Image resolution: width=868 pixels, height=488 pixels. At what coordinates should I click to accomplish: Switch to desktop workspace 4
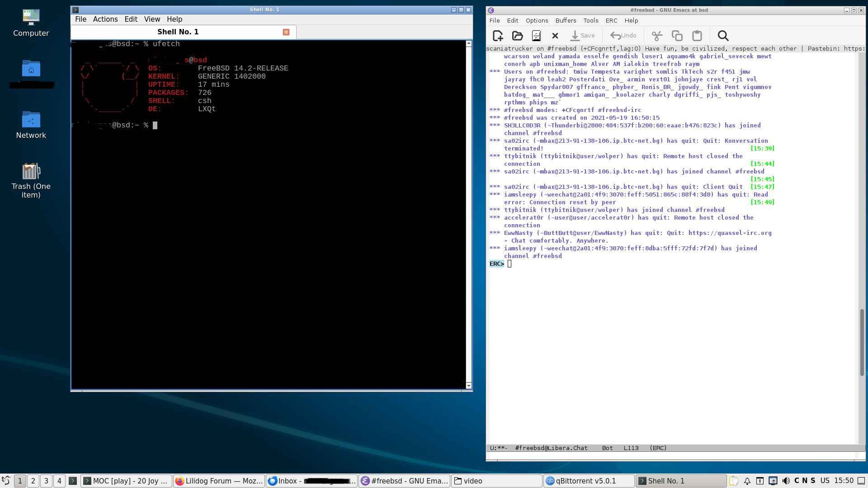[59, 481]
